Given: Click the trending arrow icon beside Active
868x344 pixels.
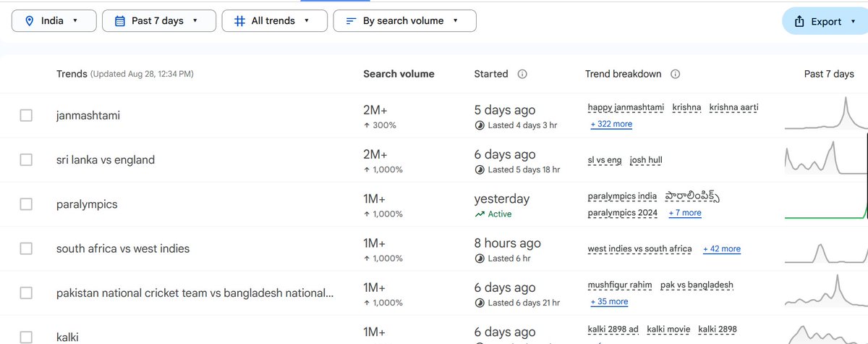Looking at the screenshot, I should pos(480,214).
